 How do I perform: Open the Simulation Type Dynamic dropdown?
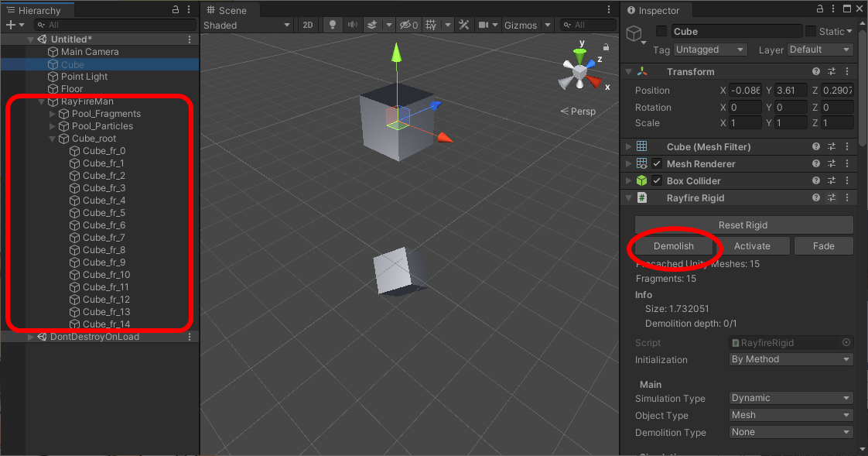791,399
